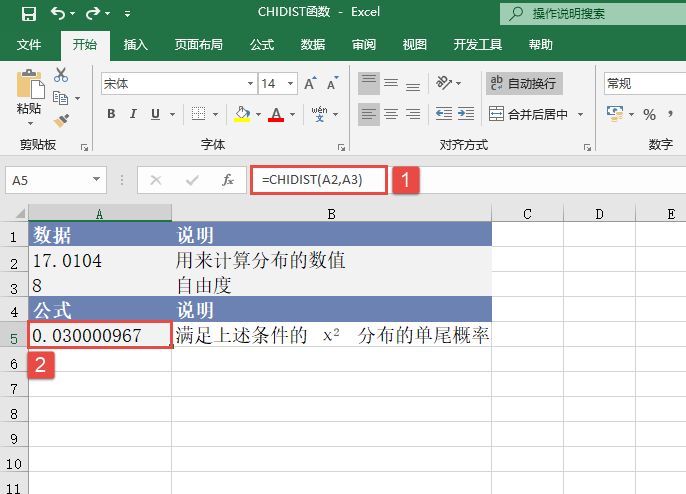Viewport: 686px width, 494px height.
Task: Click the Insert Function fx icon
Action: (x=228, y=180)
